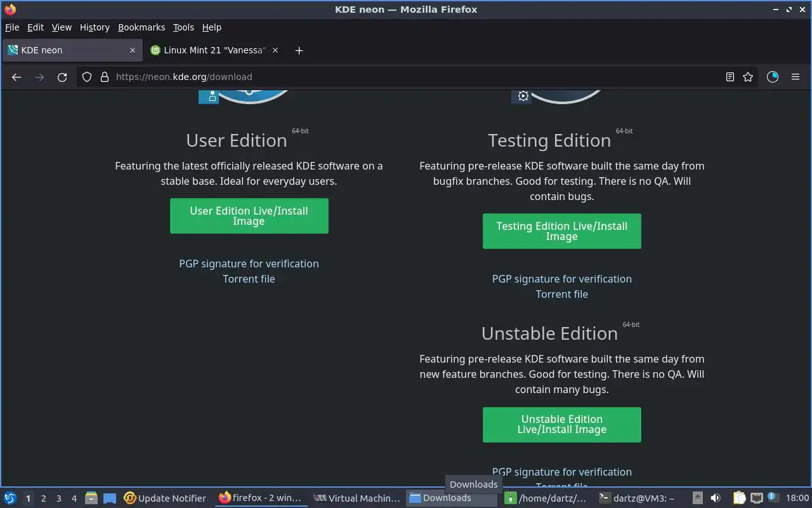812x508 pixels.
Task: Open the Firefox hamburger application menu
Action: 796,77
